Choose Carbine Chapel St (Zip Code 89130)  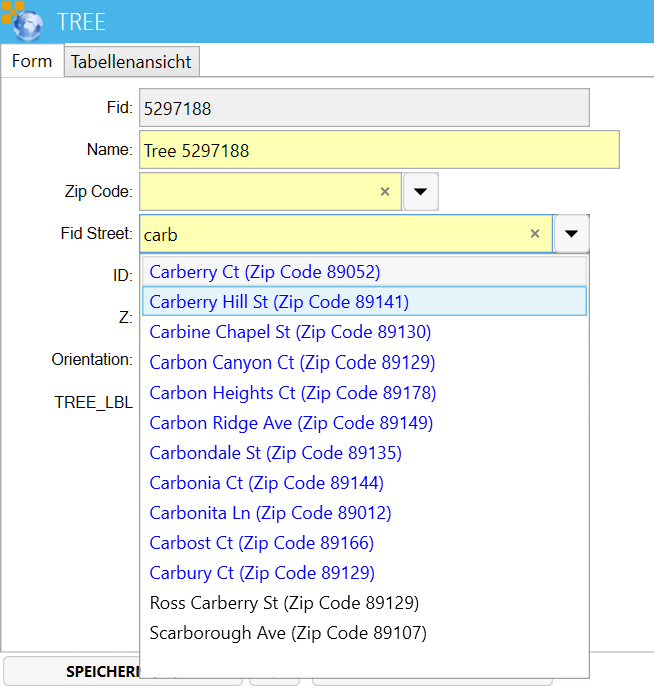(364, 332)
